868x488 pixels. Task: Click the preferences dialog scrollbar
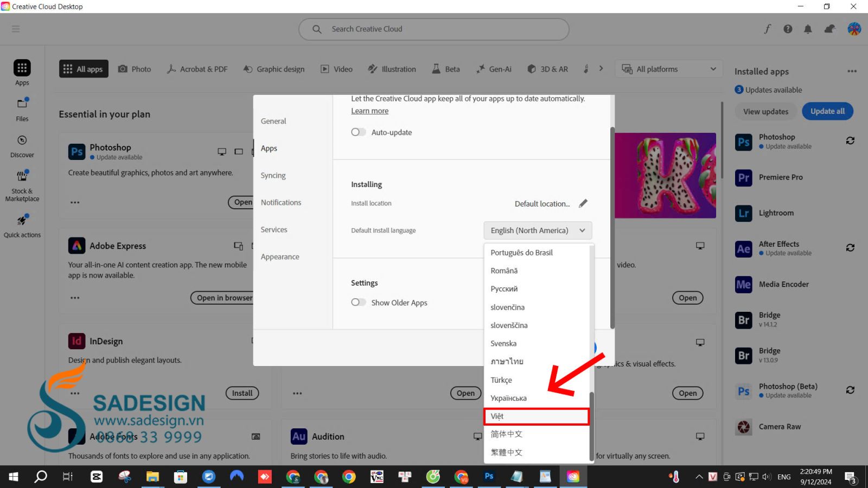[612, 228]
